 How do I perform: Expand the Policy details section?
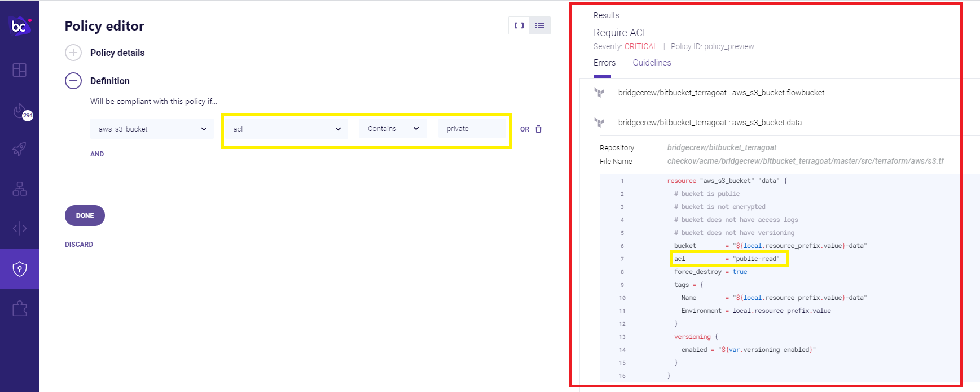pos(73,53)
